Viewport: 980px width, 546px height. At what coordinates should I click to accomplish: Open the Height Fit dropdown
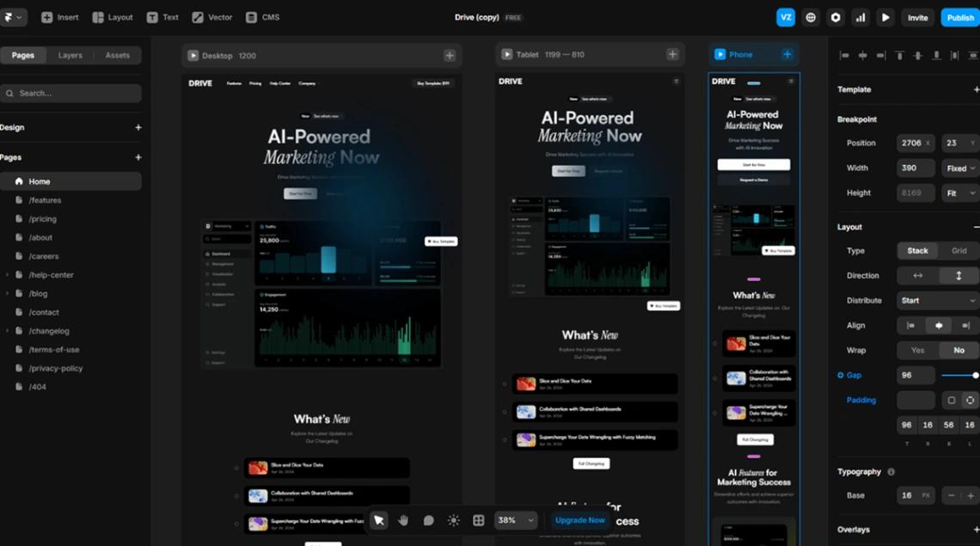(960, 193)
